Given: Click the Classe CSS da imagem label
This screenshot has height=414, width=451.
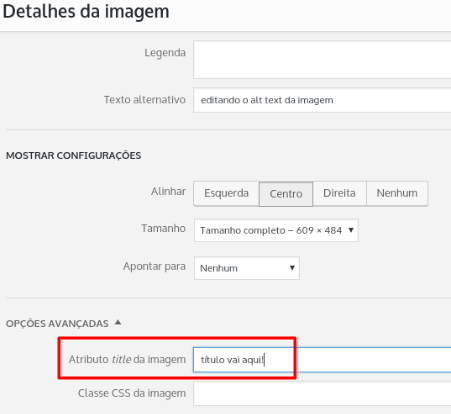Looking at the screenshot, I should pyautogui.click(x=132, y=393).
